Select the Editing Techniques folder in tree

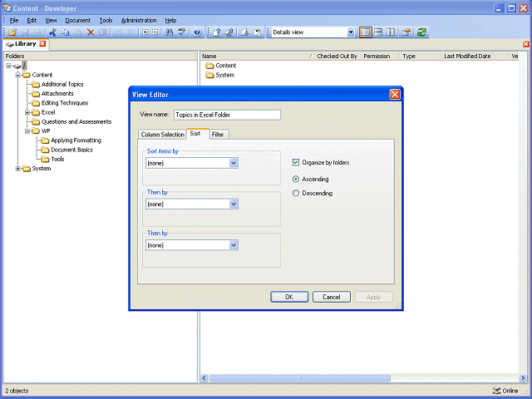65,103
